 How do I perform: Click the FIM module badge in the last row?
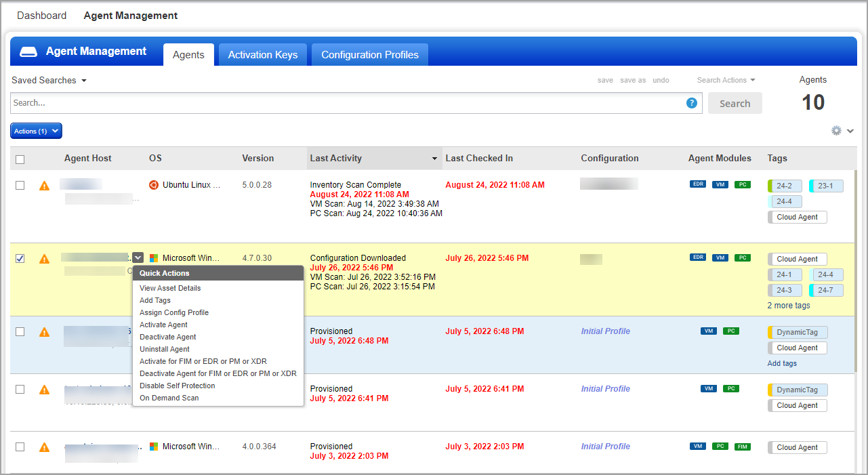click(x=742, y=447)
